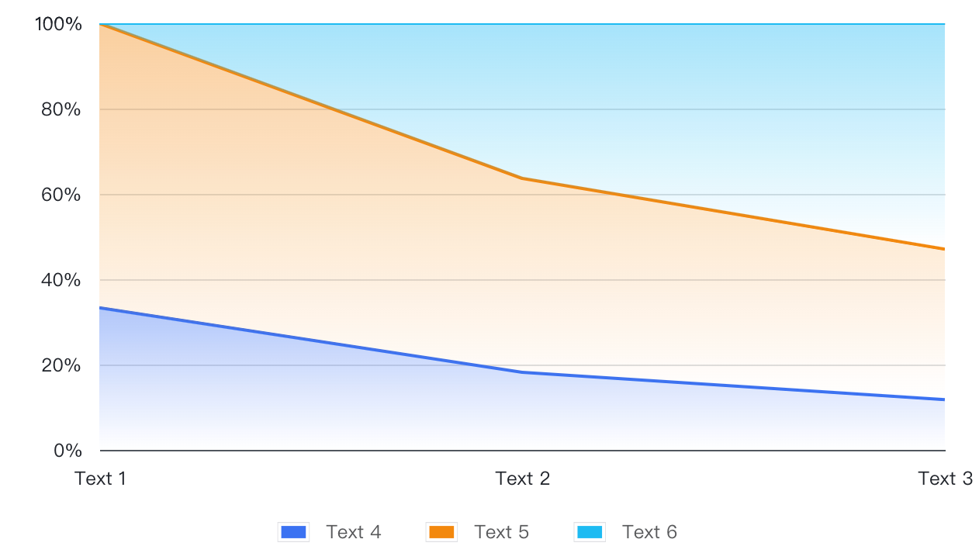979x560 pixels.
Task: Toggle the Text 5 series legend label
Action: (x=502, y=532)
